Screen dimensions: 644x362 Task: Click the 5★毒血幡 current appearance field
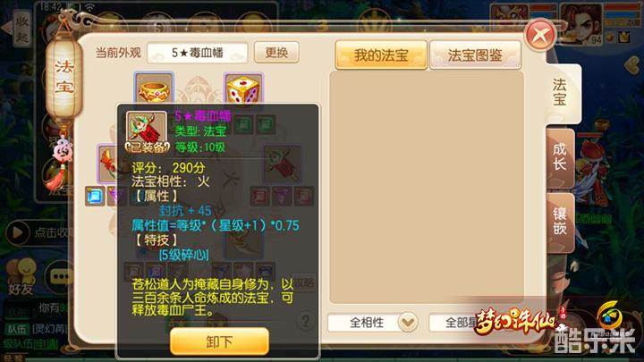coord(198,53)
